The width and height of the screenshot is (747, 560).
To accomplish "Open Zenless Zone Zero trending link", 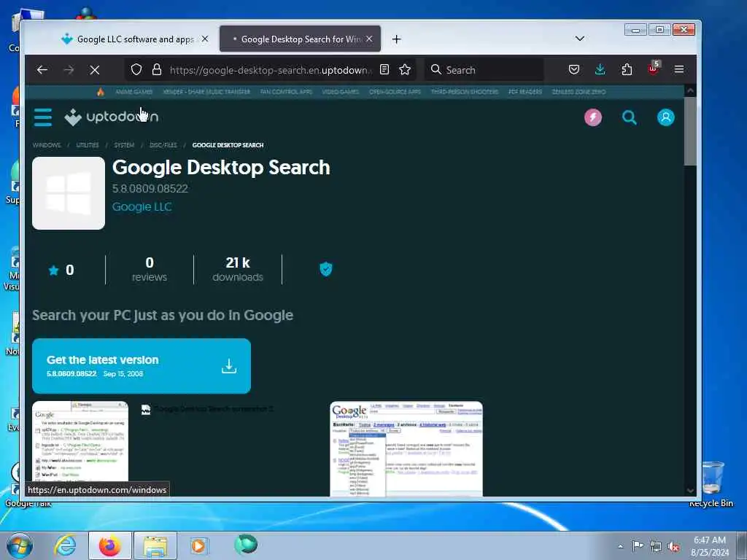I will (x=578, y=92).
